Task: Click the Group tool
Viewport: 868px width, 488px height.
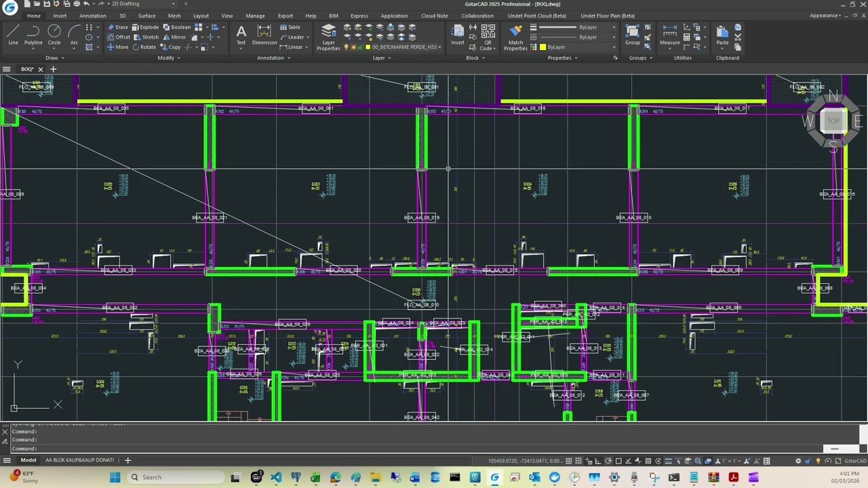Action: [633, 35]
